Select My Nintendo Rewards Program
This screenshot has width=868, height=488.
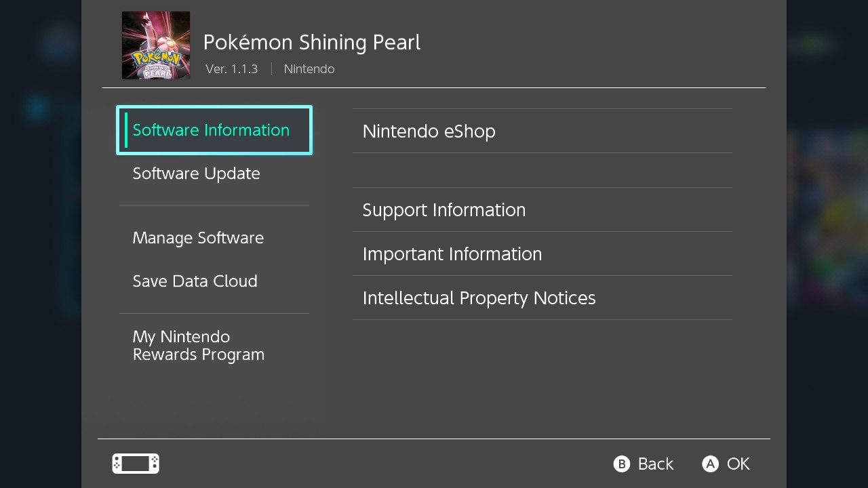click(x=199, y=346)
